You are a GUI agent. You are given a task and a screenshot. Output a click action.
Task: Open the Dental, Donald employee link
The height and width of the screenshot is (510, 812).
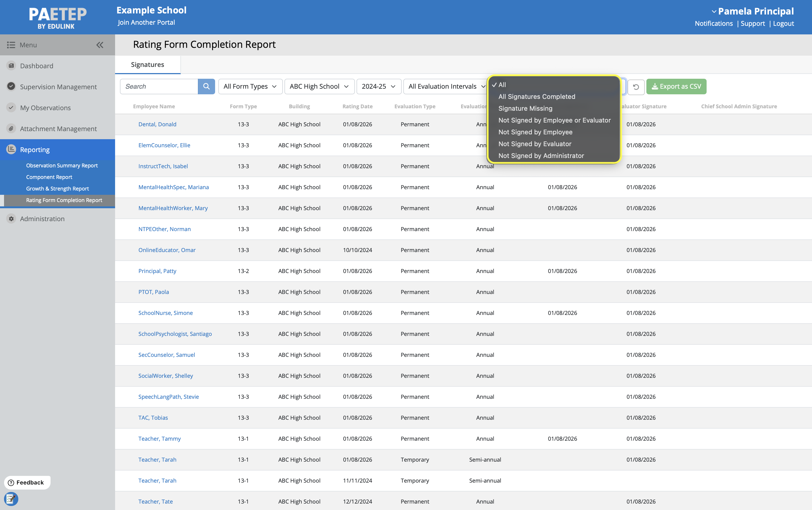pyautogui.click(x=157, y=124)
